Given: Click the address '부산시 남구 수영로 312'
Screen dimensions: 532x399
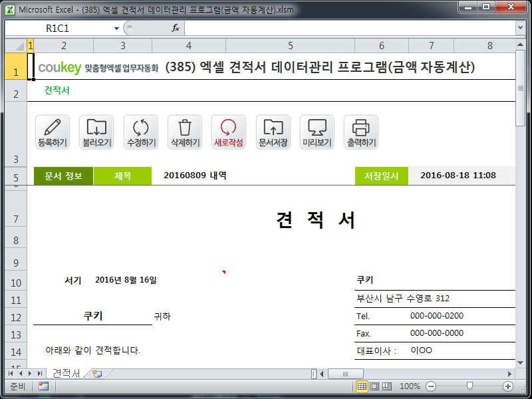Looking at the screenshot, I should tap(403, 298).
